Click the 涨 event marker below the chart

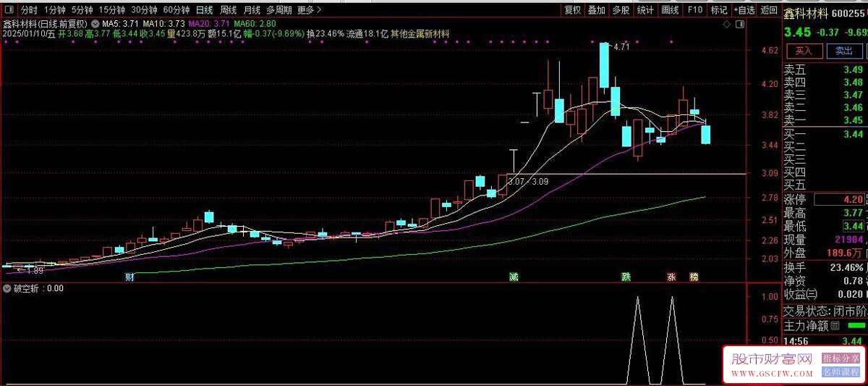click(671, 277)
